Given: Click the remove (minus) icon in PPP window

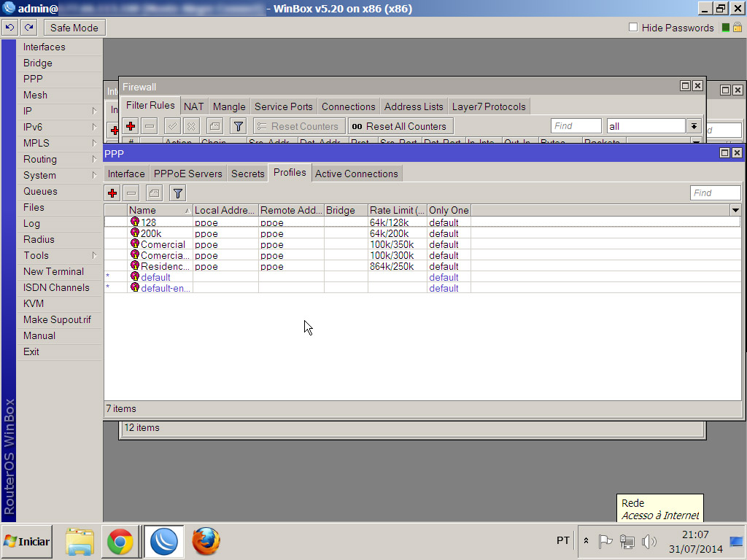Looking at the screenshot, I should pyautogui.click(x=131, y=192).
